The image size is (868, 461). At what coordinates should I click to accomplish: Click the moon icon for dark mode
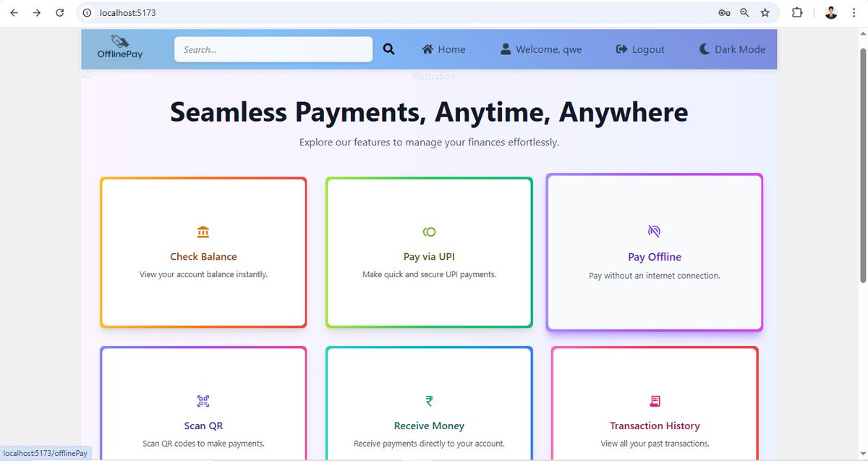tap(705, 49)
